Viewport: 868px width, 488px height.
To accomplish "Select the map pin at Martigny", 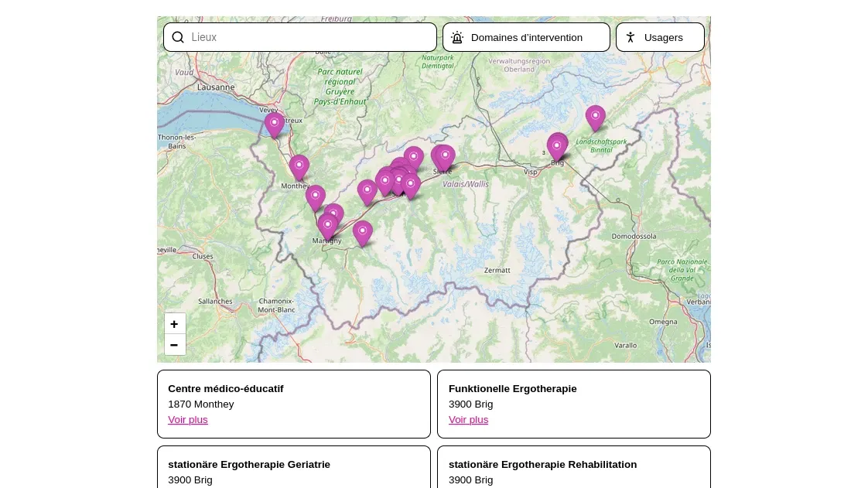I will (327, 226).
